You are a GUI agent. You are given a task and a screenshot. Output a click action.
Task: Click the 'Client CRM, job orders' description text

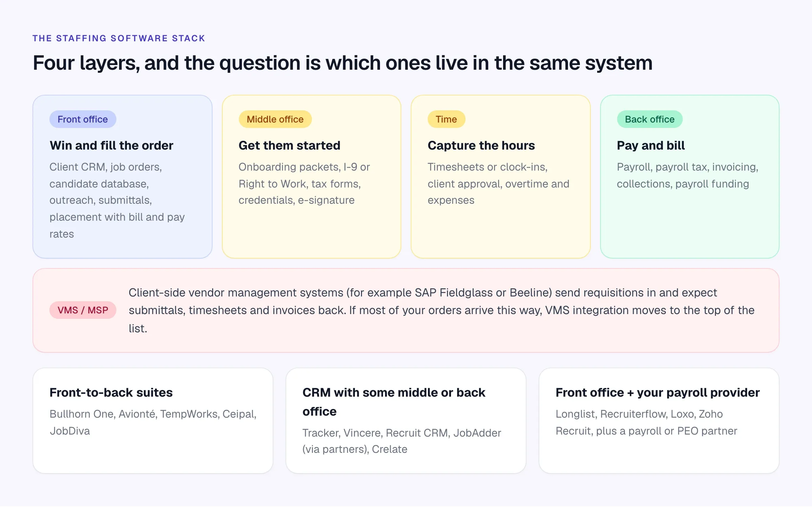click(x=117, y=200)
